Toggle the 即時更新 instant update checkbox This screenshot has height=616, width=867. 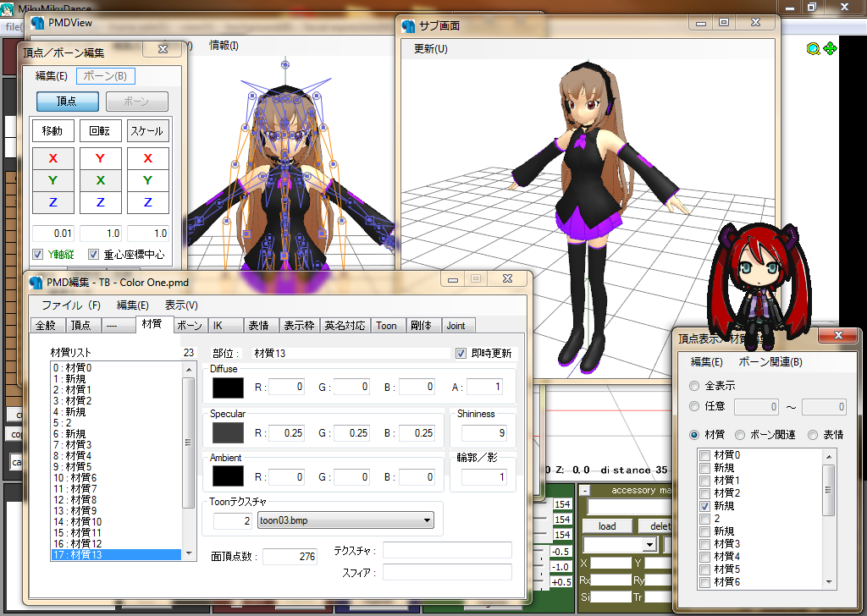tap(461, 353)
